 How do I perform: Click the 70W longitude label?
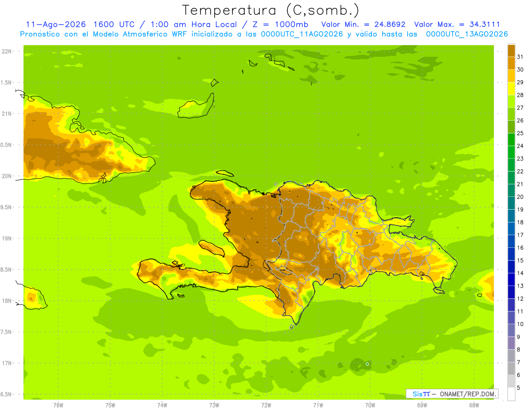[370, 405]
